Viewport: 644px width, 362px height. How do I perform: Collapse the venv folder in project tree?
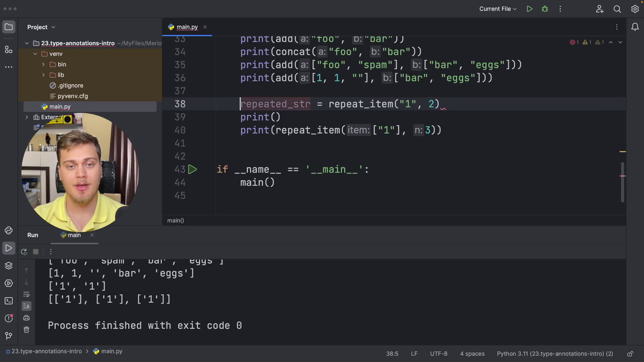(35, 54)
